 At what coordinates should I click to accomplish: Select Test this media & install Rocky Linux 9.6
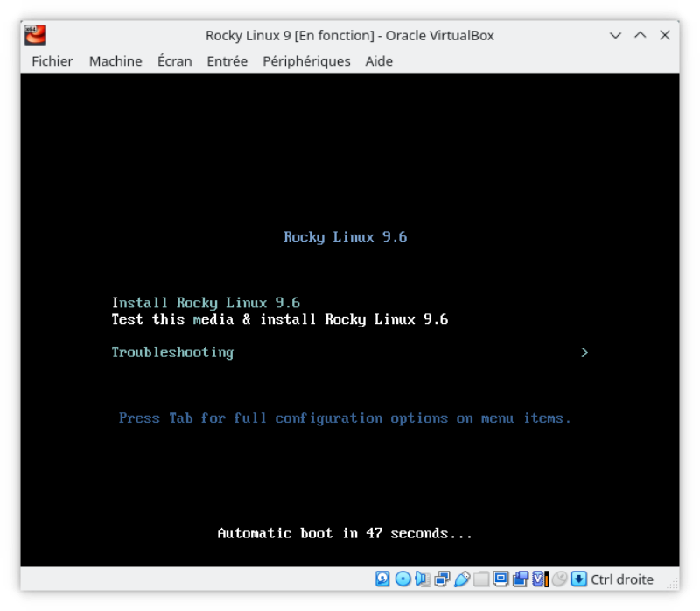(x=279, y=319)
